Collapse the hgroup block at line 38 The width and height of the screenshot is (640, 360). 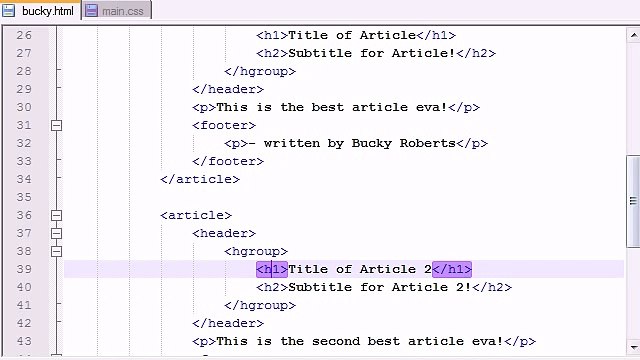point(57,251)
